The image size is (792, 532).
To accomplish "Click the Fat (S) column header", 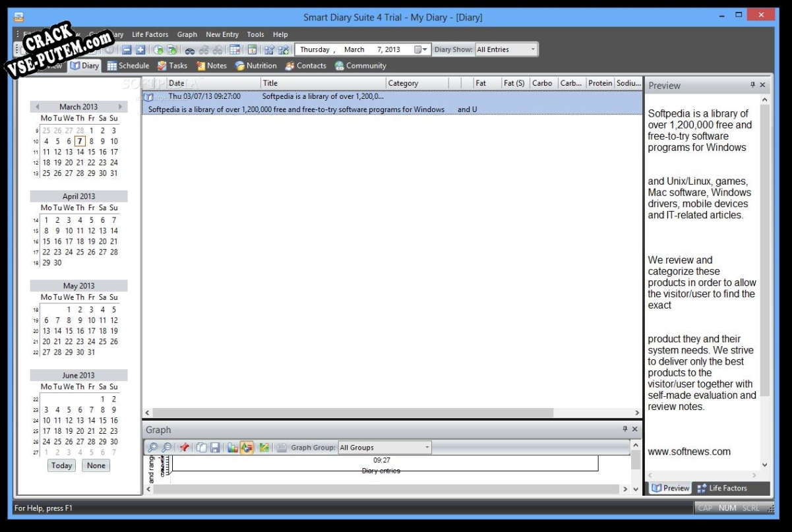I will [514, 83].
